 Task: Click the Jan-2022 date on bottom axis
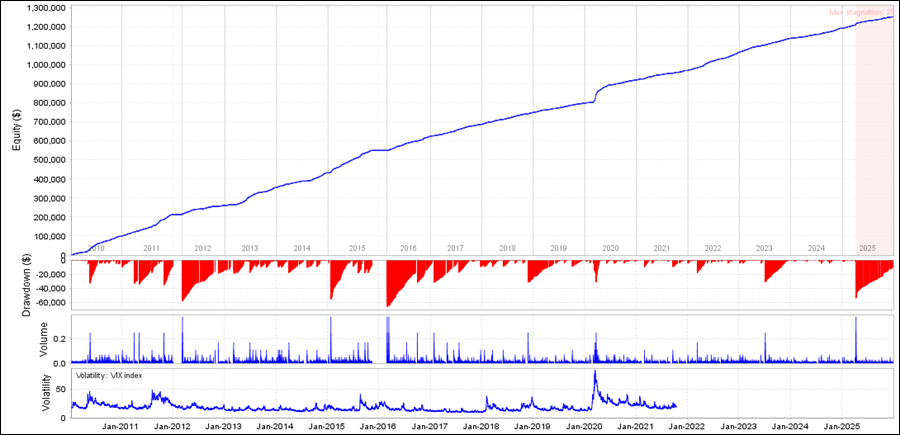pyautogui.click(x=686, y=428)
